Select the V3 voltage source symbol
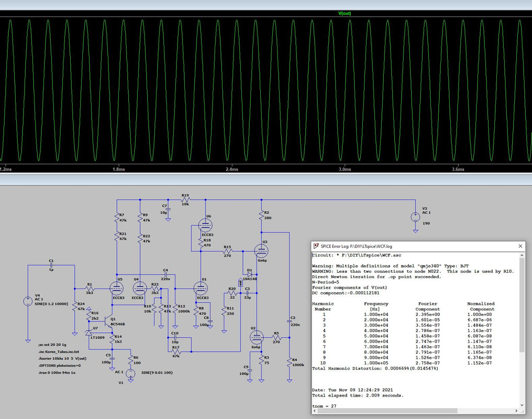This screenshot has height=419, width=532. coord(415,217)
